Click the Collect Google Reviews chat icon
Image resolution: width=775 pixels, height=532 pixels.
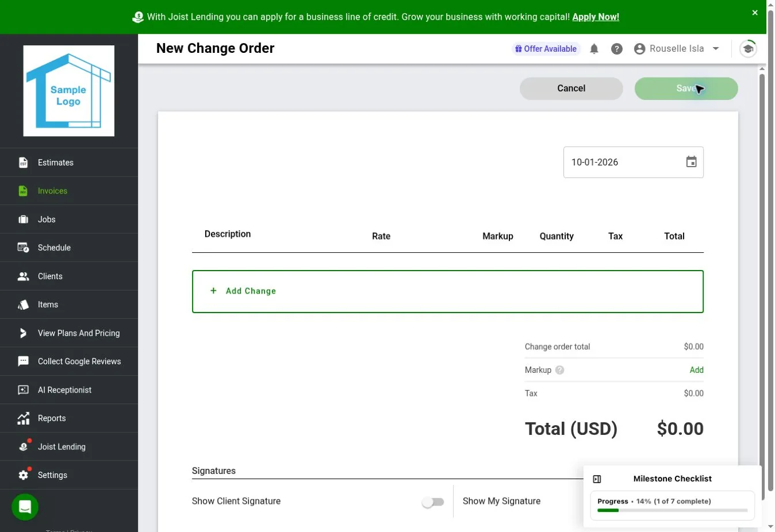point(23,361)
